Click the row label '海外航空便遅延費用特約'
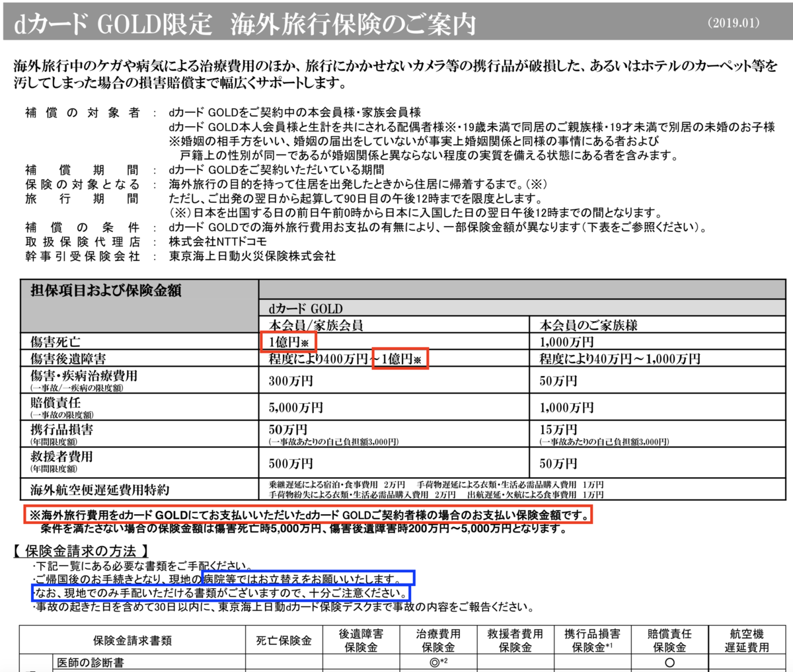Viewport: 793px width, 672px height. point(100,490)
